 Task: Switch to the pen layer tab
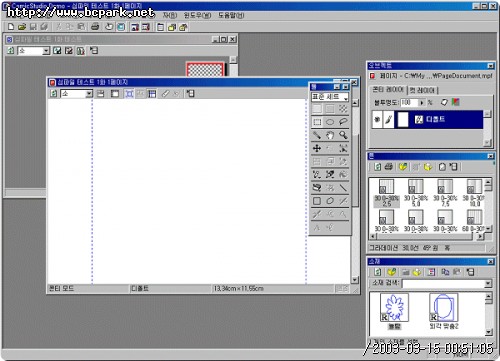tap(422, 90)
